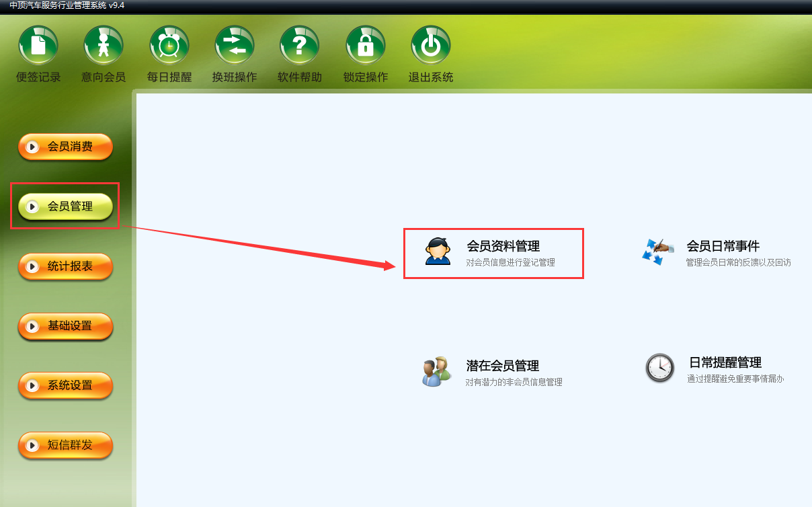This screenshot has width=812, height=507.
Task: Select the 会员消费 sidebar button
Action: click(x=65, y=147)
